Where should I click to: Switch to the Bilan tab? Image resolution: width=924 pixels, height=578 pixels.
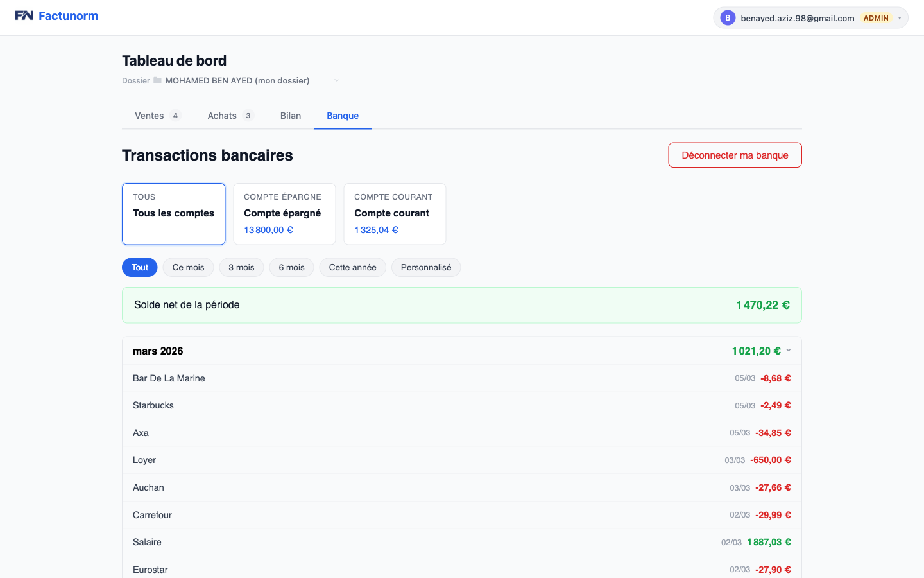290,116
